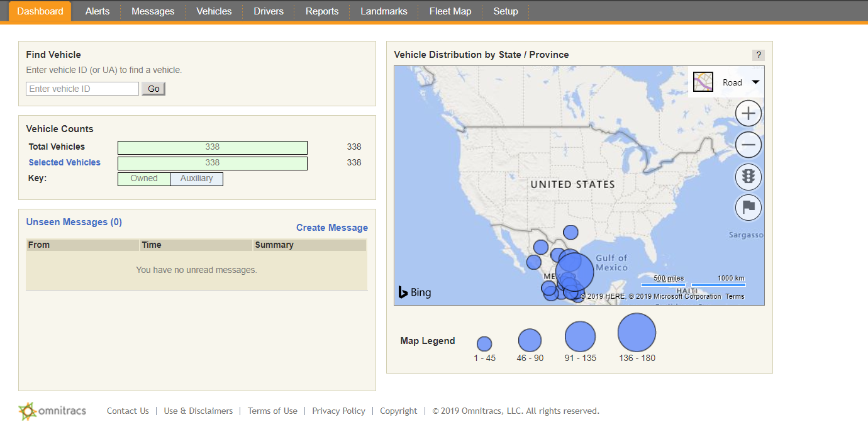Zoom in on the map
The image size is (868, 422).
748,114
